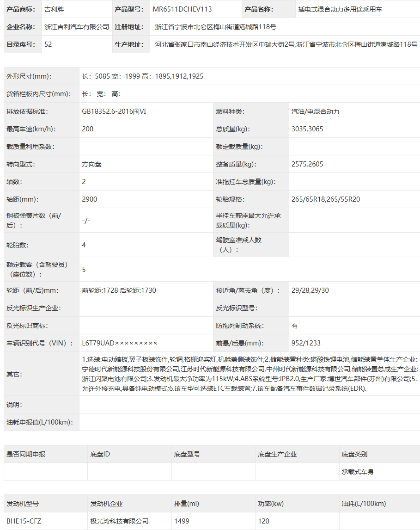Click the 最高车速(km/h) label
The height and width of the screenshot is (530, 420).
pos(31,129)
